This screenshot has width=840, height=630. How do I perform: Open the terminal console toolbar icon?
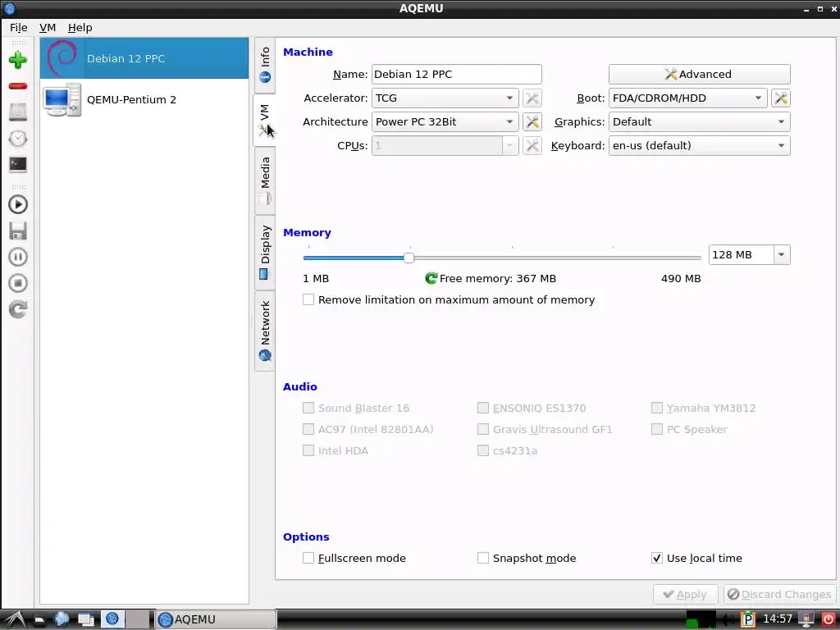(x=18, y=164)
